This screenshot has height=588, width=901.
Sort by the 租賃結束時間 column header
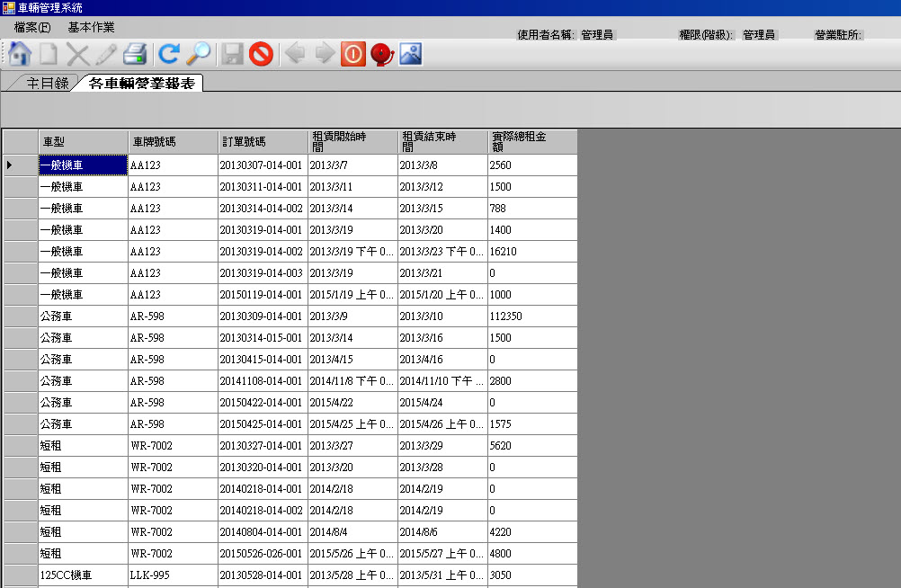[443, 141]
